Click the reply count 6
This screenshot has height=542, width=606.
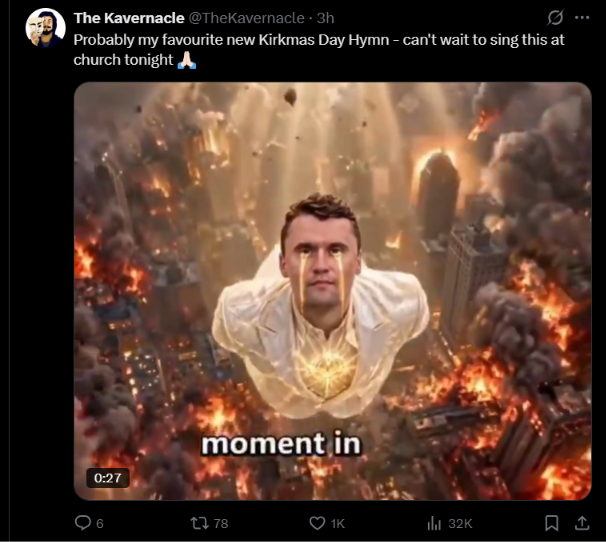(100, 523)
